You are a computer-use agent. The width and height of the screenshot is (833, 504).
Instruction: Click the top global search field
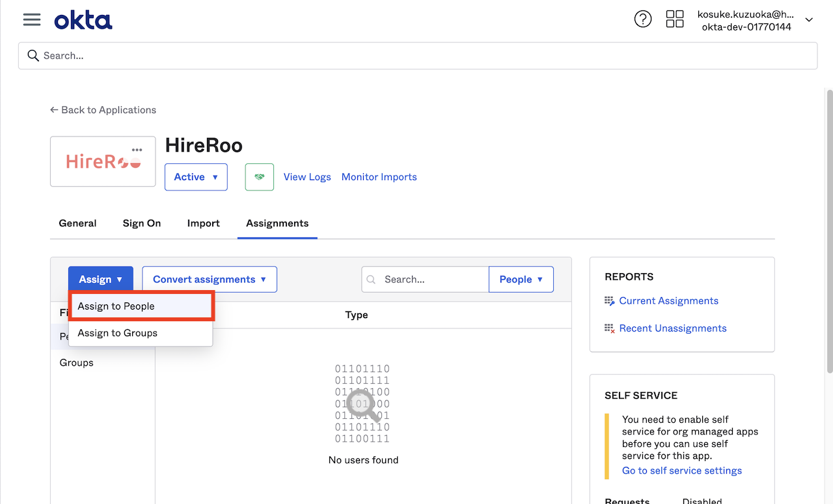[x=418, y=56]
